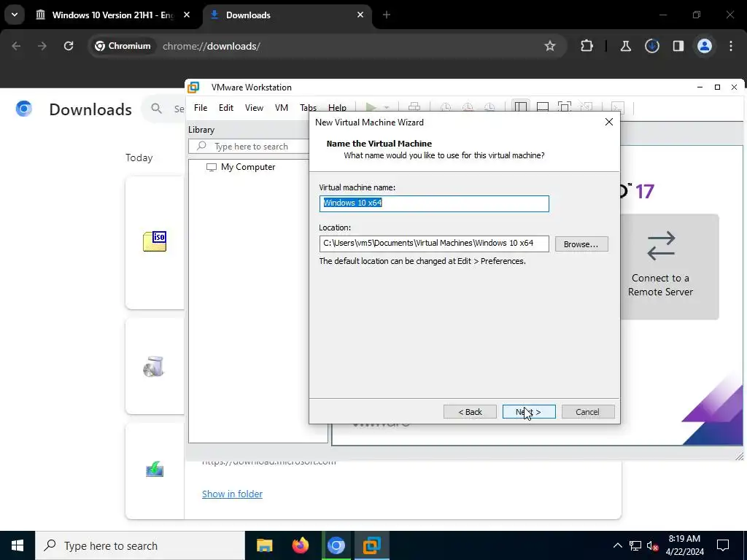The image size is (747, 560).
Task: Click the Back button in the wizard
Action: pos(470,412)
